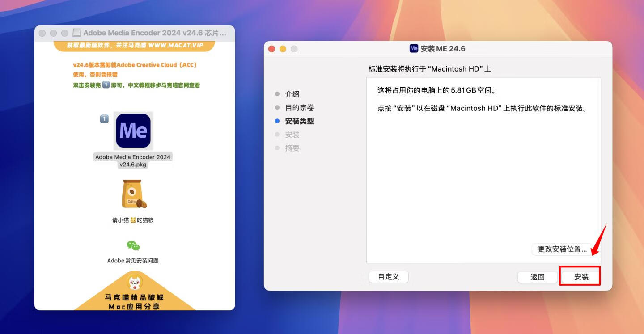Open the 自定义 customize button
The height and width of the screenshot is (334, 644).
point(388,276)
